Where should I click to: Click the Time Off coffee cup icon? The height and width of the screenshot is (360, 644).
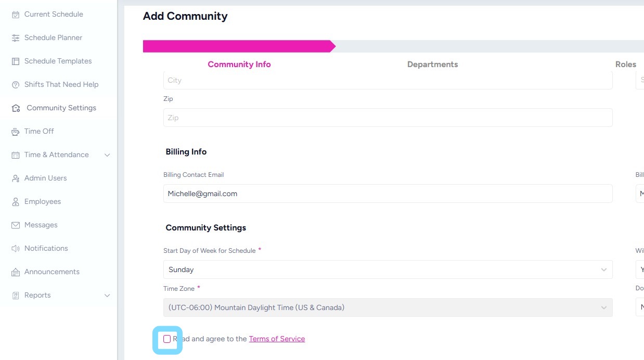tap(16, 132)
